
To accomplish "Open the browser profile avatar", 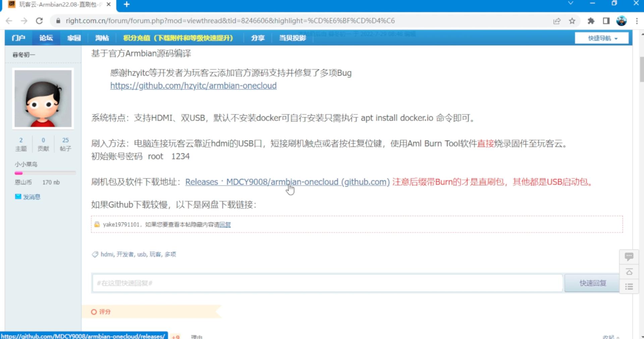I will 621,21.
